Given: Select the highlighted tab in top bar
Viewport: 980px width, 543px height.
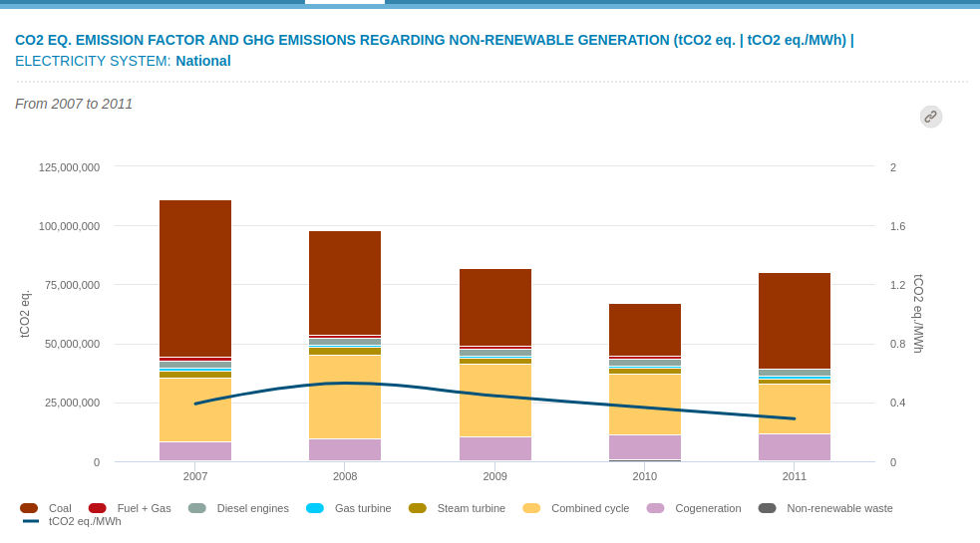Looking at the screenshot, I should 344,3.
